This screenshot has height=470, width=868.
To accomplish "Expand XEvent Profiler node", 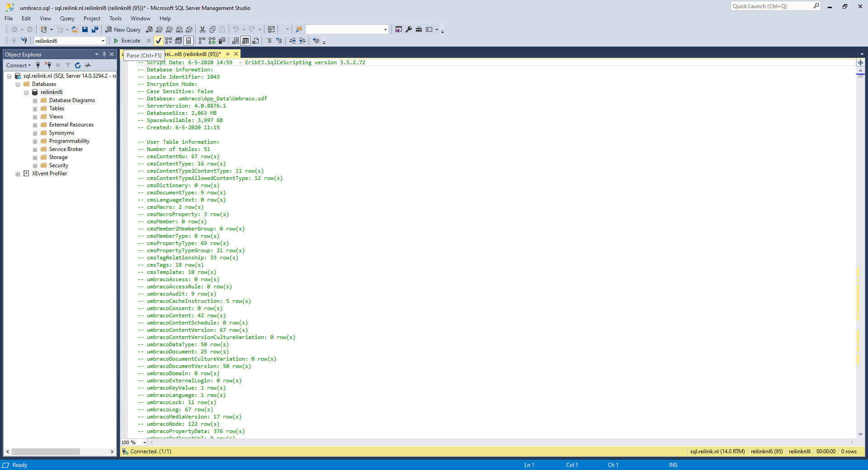I will click(x=18, y=174).
